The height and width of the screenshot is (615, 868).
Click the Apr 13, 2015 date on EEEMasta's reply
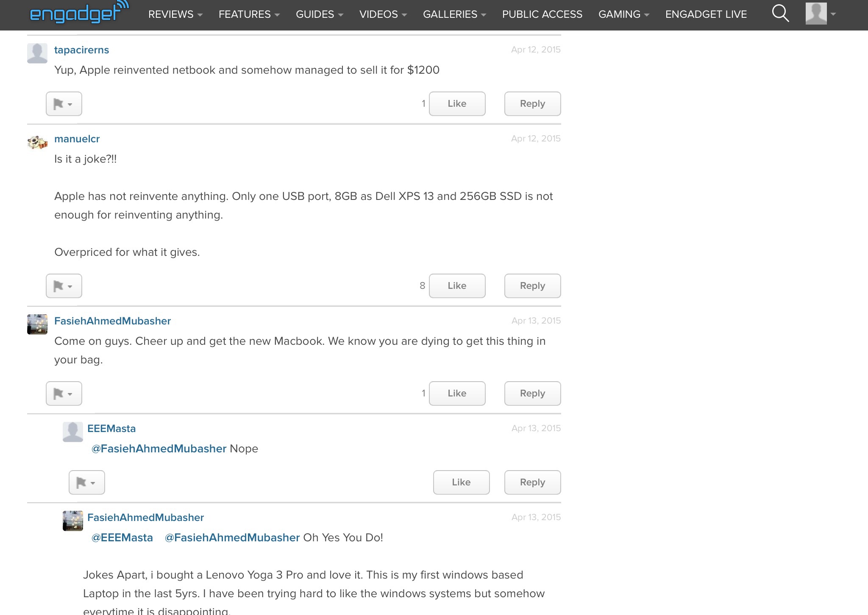coord(536,428)
